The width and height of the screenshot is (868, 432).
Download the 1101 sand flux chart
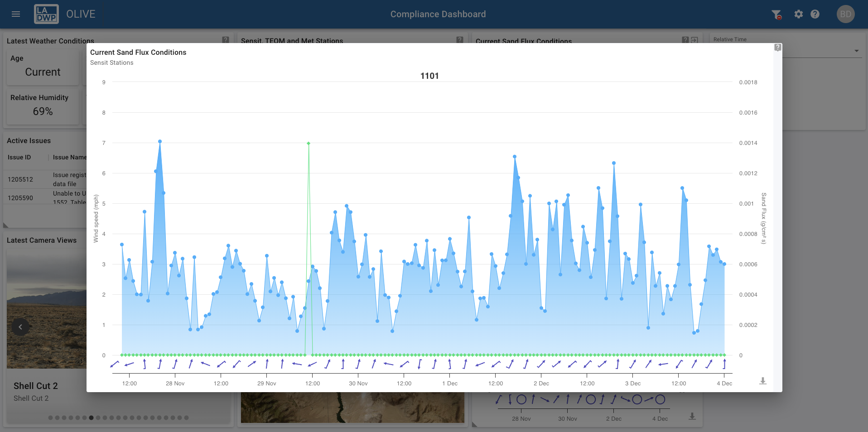coord(763,381)
